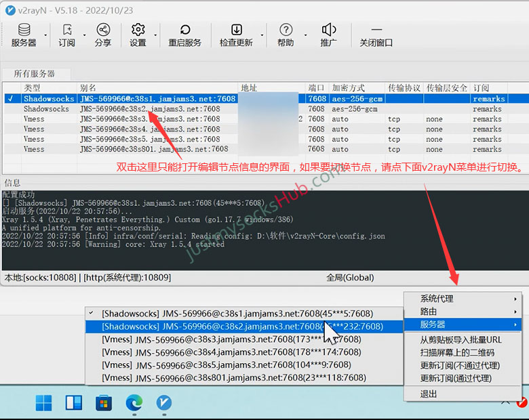Viewport: 529px width, 420px height.
Task: Sort by the 类型 column header
Action: click(50, 88)
